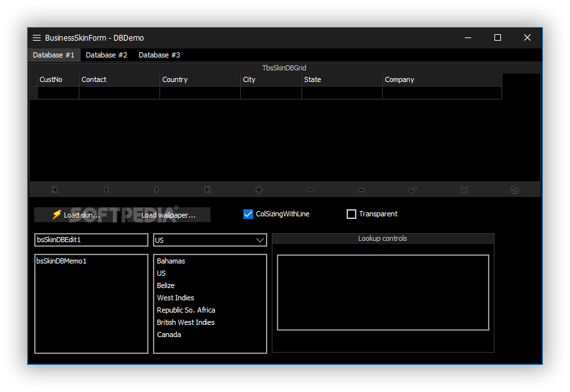The image size is (570, 392).
Task: Click the Country column header
Action: pos(200,79)
